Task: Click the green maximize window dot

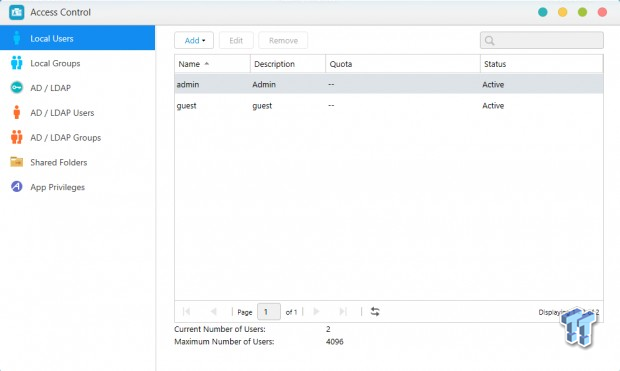Action: click(582, 12)
